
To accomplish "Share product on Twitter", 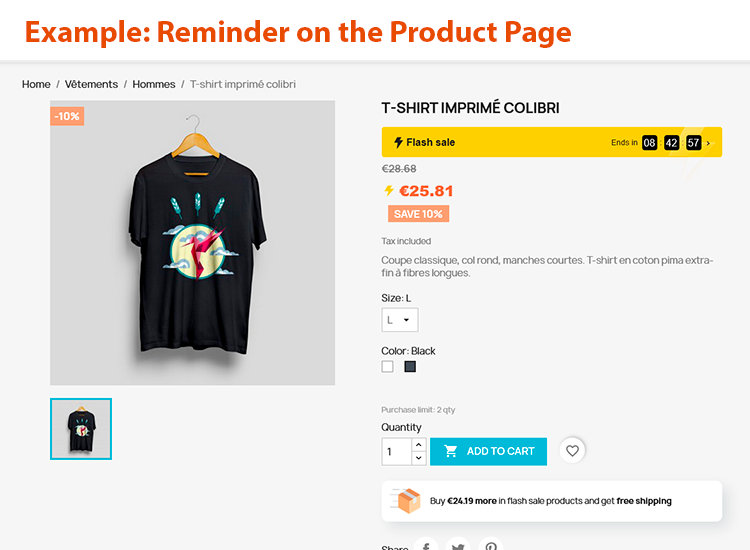I will coord(458,546).
